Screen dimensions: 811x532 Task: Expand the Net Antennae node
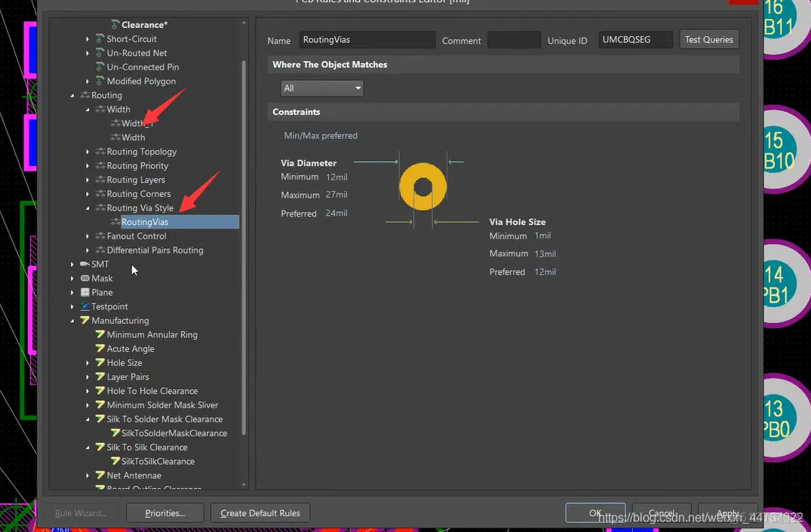tap(88, 475)
